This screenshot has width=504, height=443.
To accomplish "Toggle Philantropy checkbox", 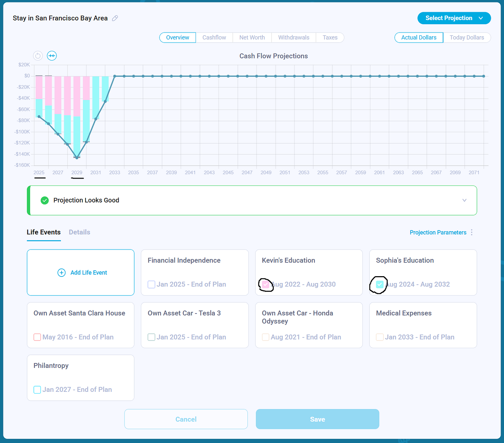I will pos(37,390).
